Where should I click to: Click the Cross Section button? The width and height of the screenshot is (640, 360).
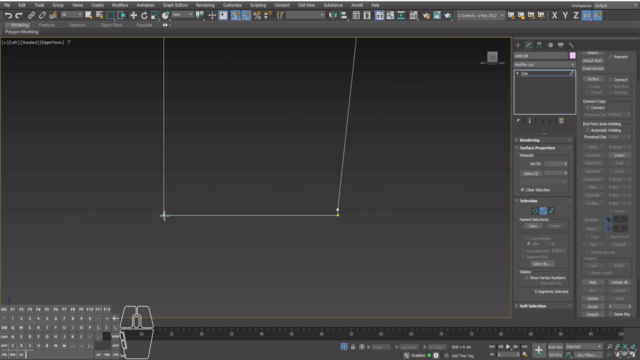593,69
